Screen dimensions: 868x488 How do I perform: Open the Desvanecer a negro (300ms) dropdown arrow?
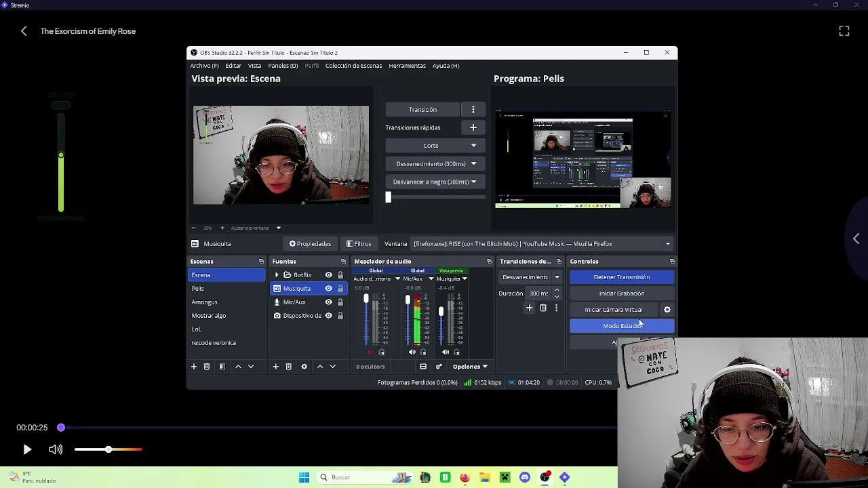(x=473, y=182)
